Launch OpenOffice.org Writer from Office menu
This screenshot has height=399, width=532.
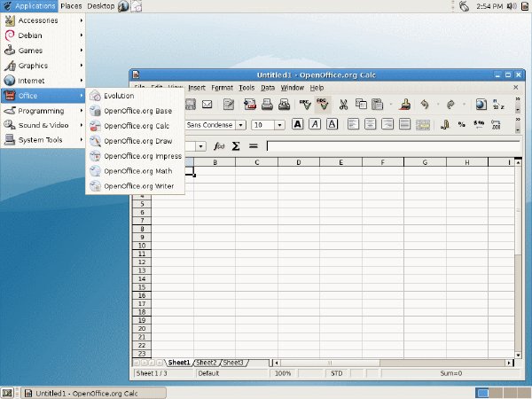(135, 186)
